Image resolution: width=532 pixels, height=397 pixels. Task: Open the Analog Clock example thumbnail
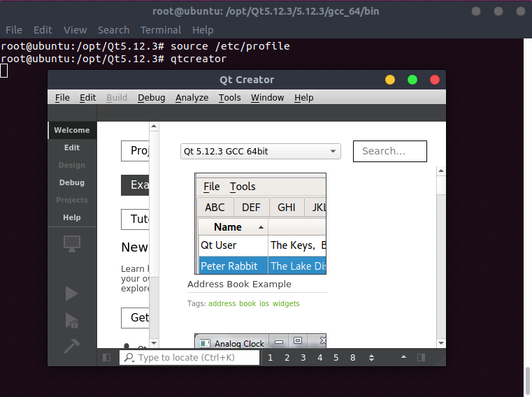(x=260, y=341)
